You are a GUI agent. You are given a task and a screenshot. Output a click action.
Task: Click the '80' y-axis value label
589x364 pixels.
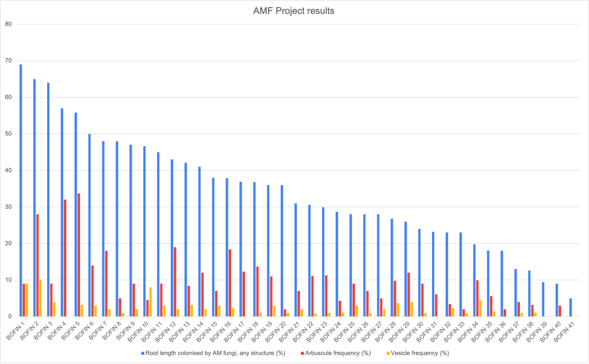[x=9, y=24]
